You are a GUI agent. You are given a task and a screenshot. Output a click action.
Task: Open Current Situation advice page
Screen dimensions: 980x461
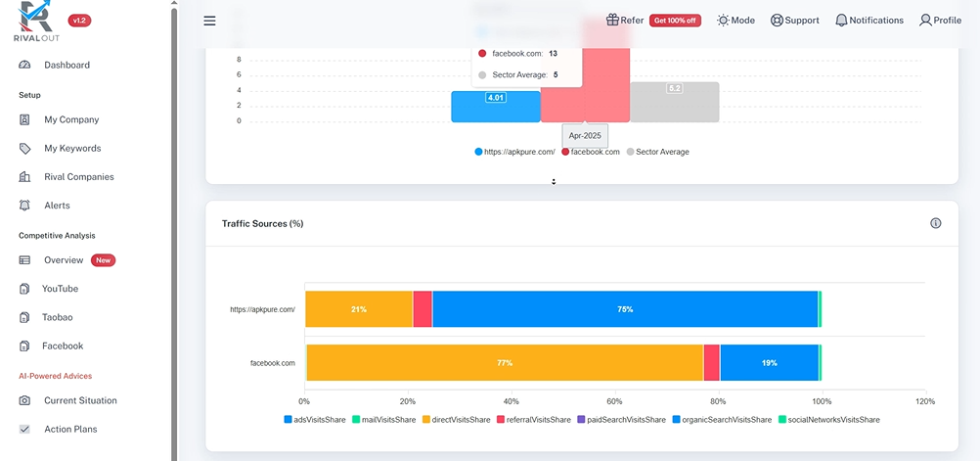click(x=80, y=400)
